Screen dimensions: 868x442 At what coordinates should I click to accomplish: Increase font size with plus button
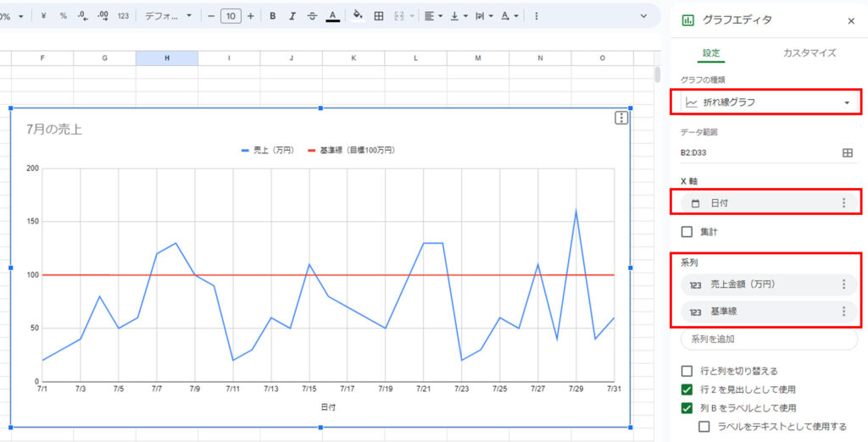tap(250, 16)
